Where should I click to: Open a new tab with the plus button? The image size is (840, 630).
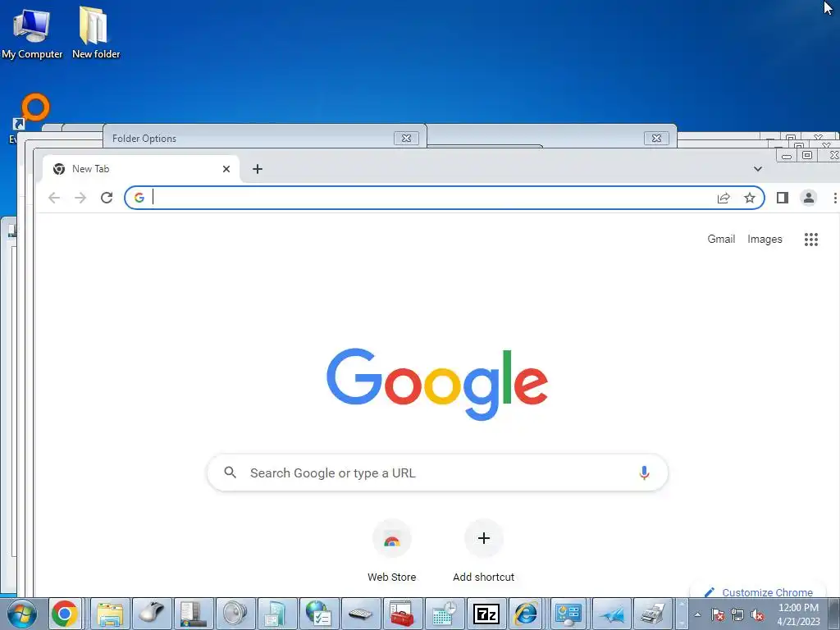pos(257,169)
